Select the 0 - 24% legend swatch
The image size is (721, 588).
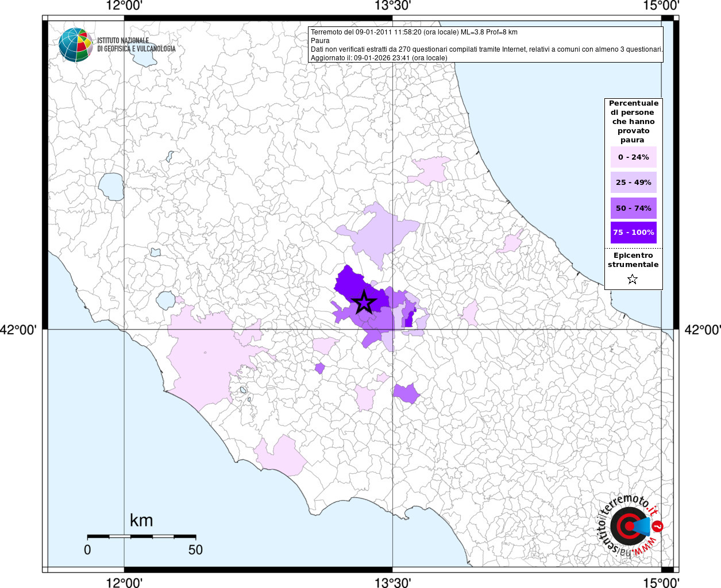click(x=633, y=157)
